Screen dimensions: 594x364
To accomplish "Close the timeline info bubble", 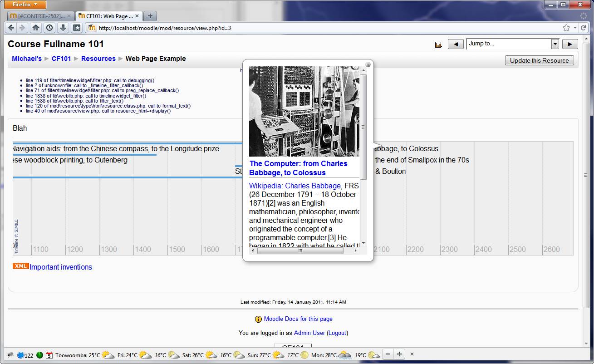I will coord(368,64).
